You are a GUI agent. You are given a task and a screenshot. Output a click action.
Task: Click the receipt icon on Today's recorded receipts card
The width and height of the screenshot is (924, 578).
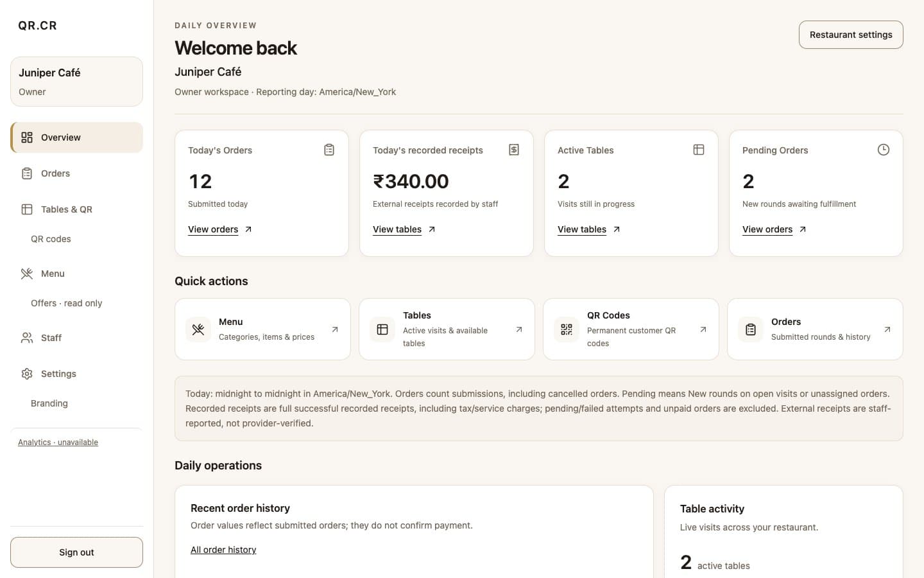coord(514,150)
